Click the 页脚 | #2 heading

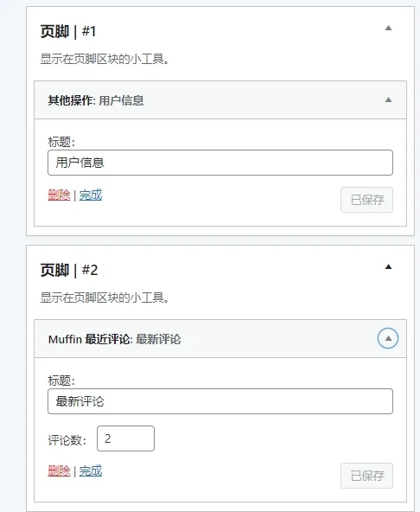click(x=69, y=271)
